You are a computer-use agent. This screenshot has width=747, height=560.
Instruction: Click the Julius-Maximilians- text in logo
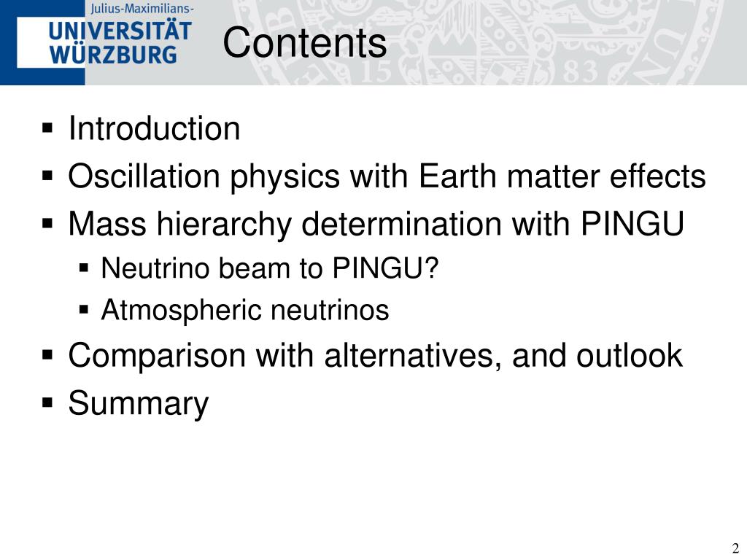(x=142, y=9)
